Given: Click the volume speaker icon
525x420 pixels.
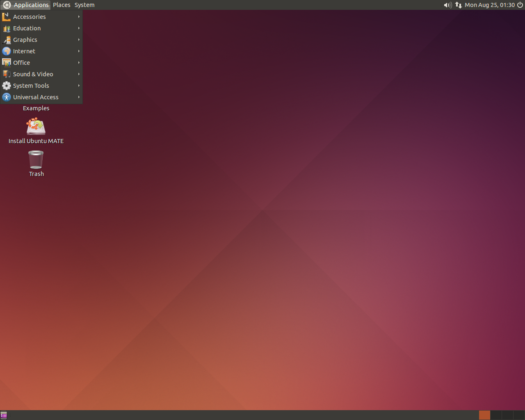Looking at the screenshot, I should [447, 5].
